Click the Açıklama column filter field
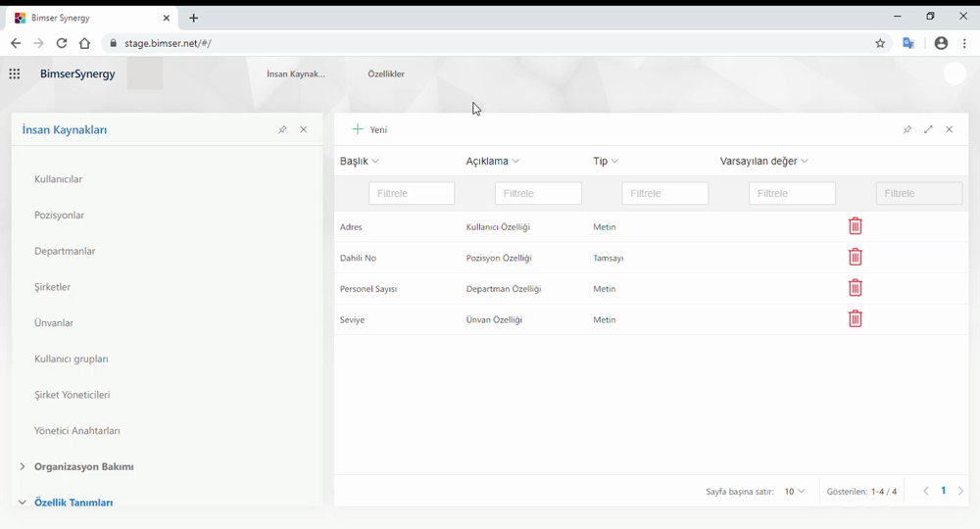 (538, 194)
